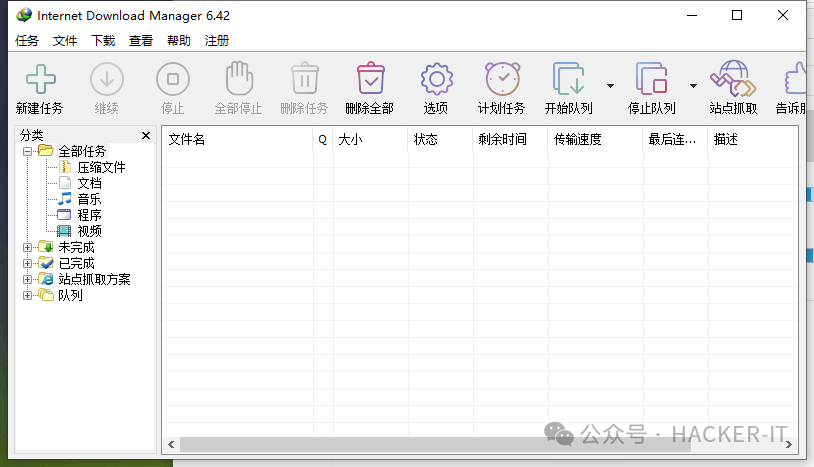Select 压缩文件 tree label
This screenshot has height=467, width=814.
pyautogui.click(x=101, y=167)
